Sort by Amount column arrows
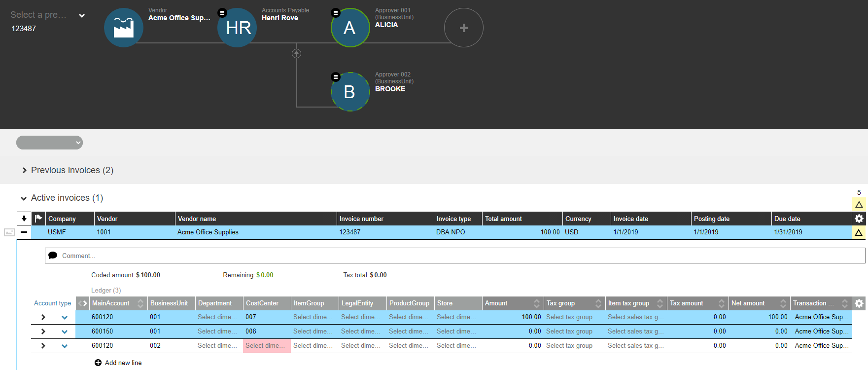 click(537, 303)
